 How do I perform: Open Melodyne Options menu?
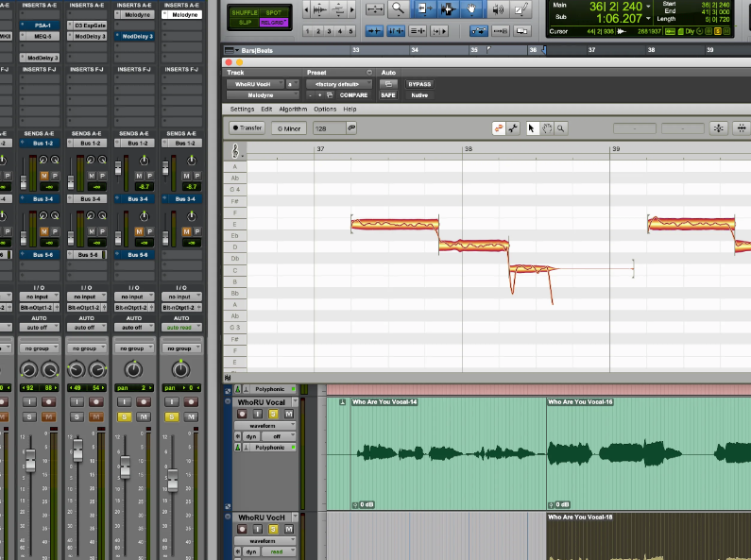(325, 110)
